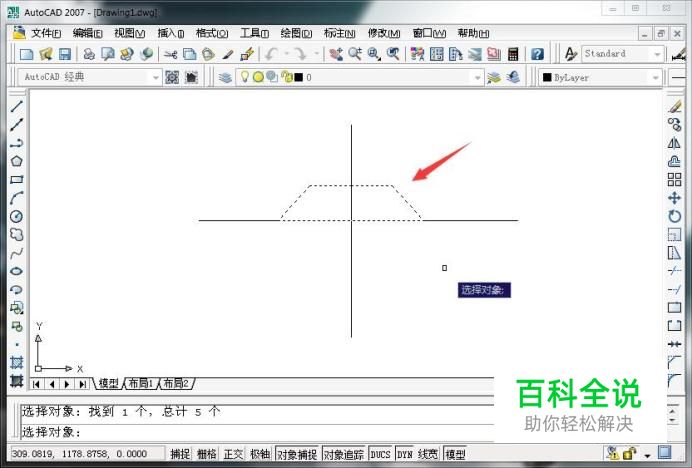This screenshot has width=692, height=468.
Task: Open the Standard text style dropdown
Action: click(x=658, y=54)
